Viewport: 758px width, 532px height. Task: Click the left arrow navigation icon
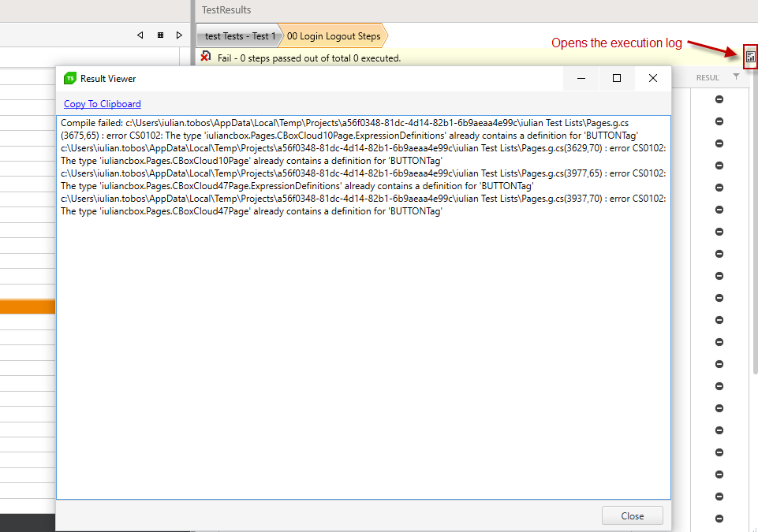(140, 35)
